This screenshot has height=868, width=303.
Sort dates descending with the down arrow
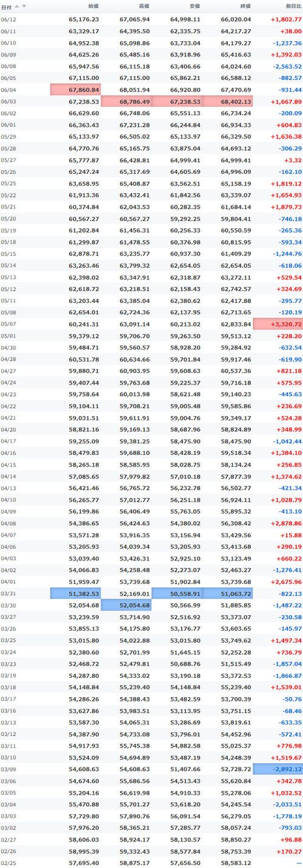click(x=24, y=6)
